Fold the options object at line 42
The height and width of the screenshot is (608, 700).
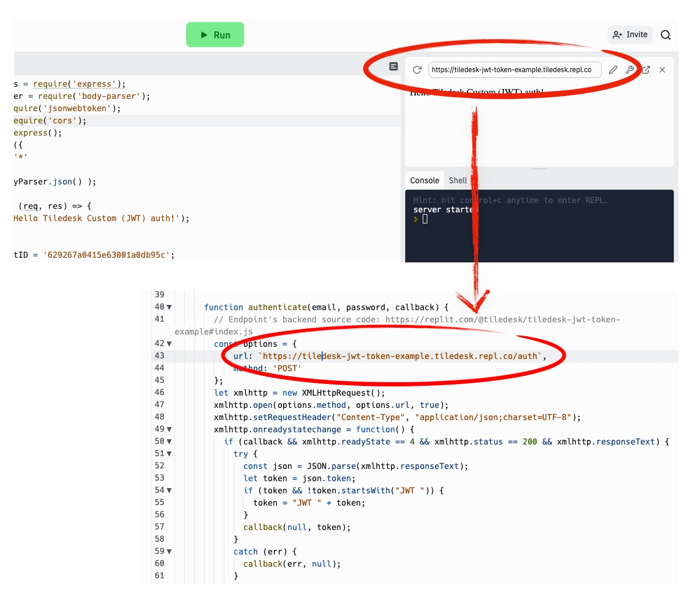coord(169,344)
